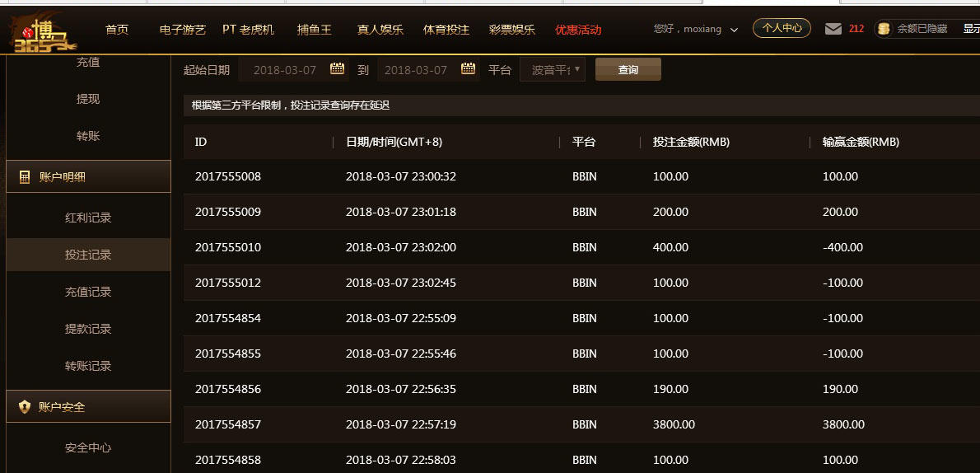Open the 优惠活动 promotions menu
Image resolution: width=980 pixels, height=473 pixels.
point(578,30)
